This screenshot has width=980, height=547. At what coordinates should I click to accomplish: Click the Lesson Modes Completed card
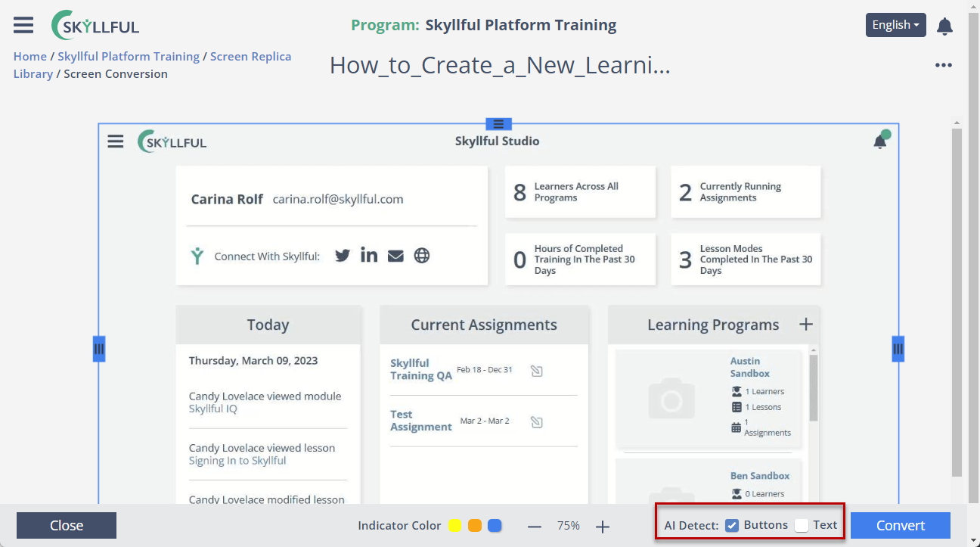pos(746,260)
